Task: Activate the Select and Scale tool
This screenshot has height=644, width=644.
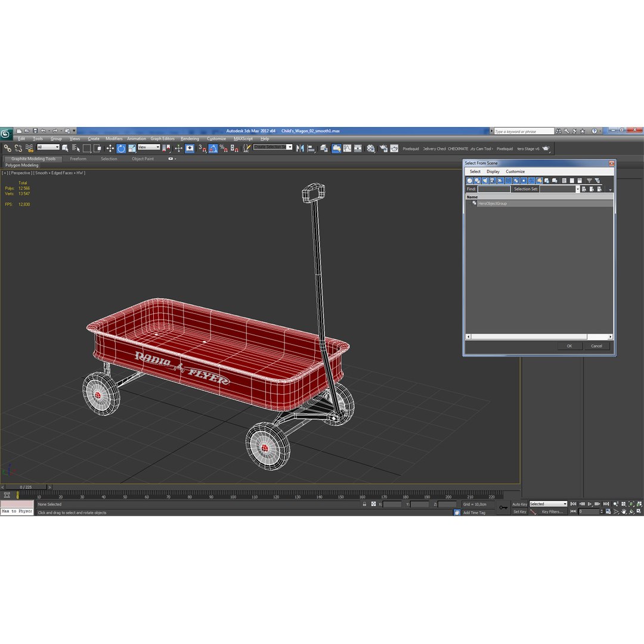Action: click(132, 148)
